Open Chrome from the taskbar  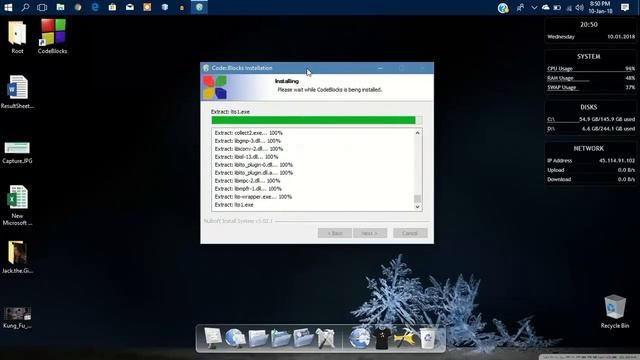[78, 7]
